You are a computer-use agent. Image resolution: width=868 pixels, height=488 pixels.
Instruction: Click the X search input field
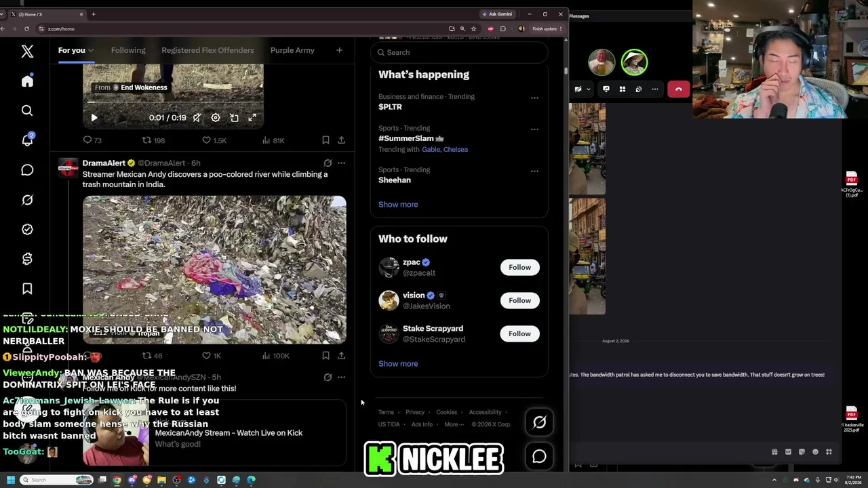pyautogui.click(x=459, y=52)
